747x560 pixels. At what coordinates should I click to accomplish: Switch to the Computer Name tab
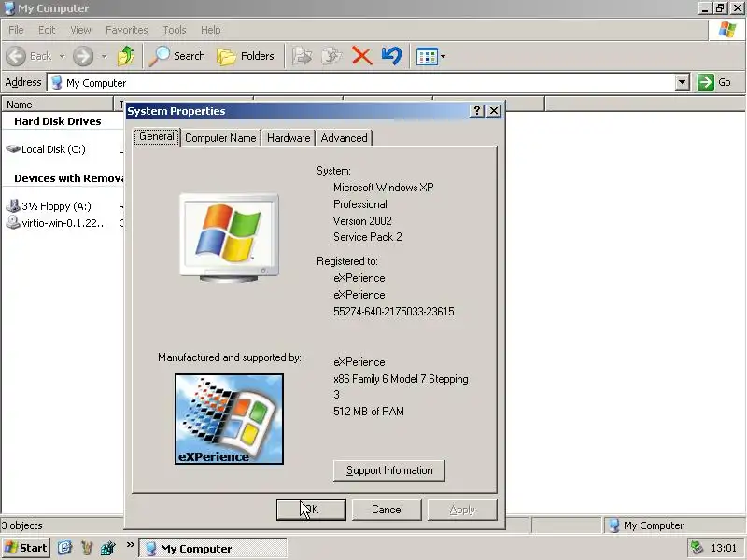[x=220, y=138]
